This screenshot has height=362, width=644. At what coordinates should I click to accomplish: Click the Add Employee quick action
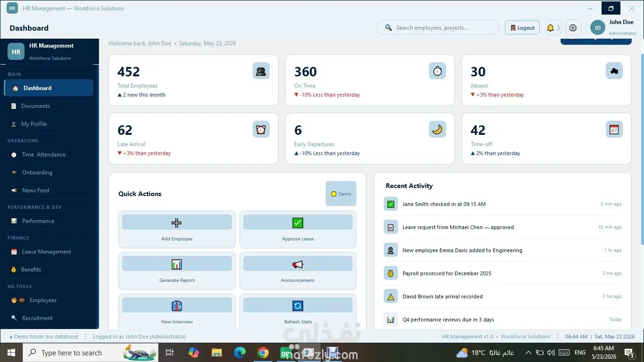177,230
